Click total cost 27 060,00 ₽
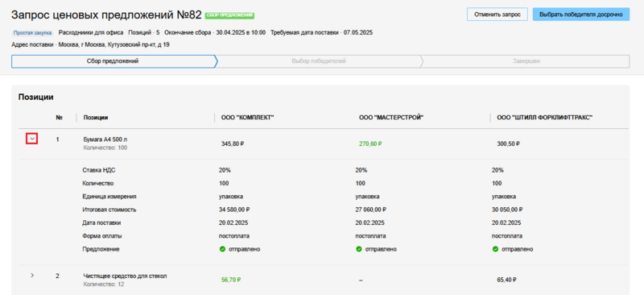The image size is (644, 295). tap(371, 210)
